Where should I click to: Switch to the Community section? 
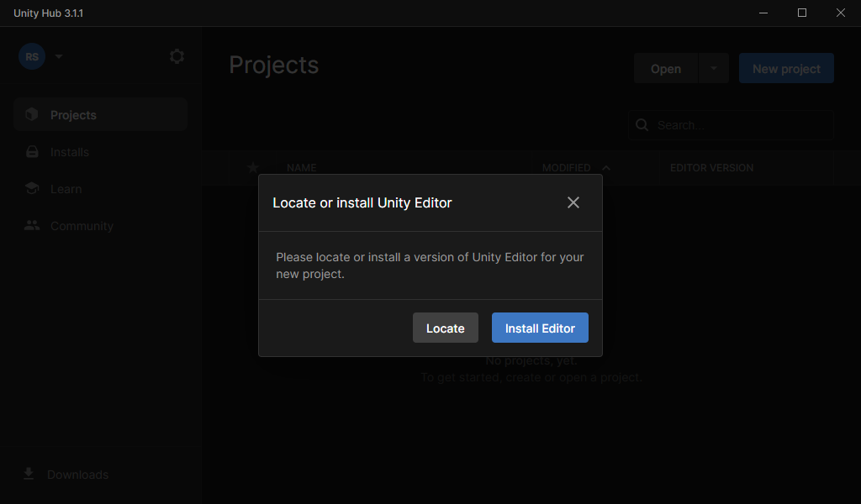(x=82, y=225)
